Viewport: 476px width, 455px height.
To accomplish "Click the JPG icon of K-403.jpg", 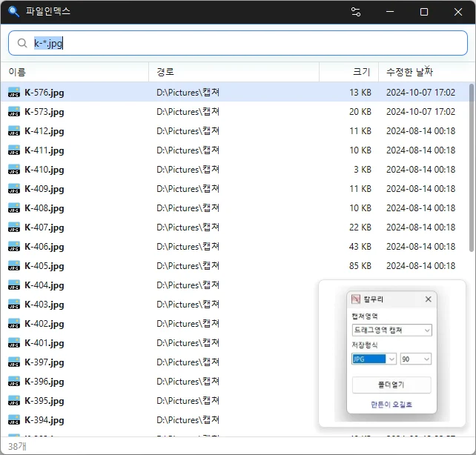I will click(x=14, y=305).
